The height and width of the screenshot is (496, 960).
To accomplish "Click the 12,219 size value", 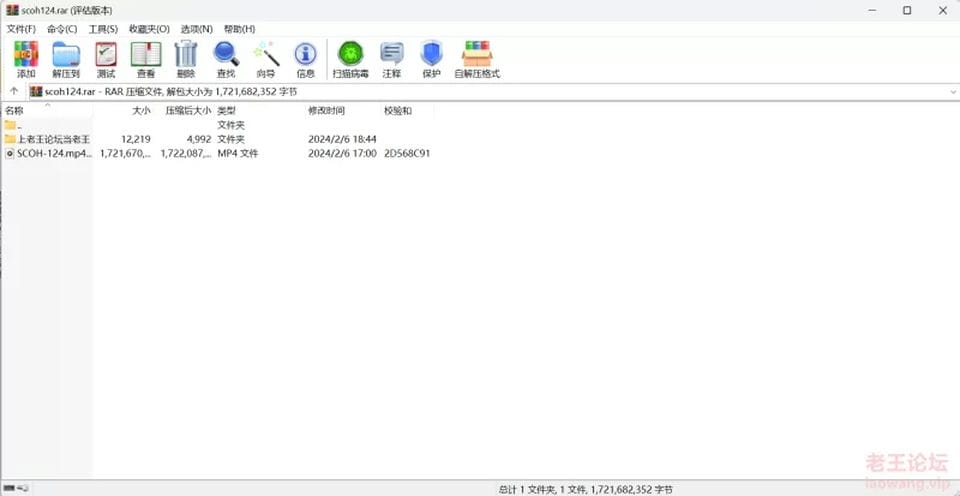I will [136, 139].
